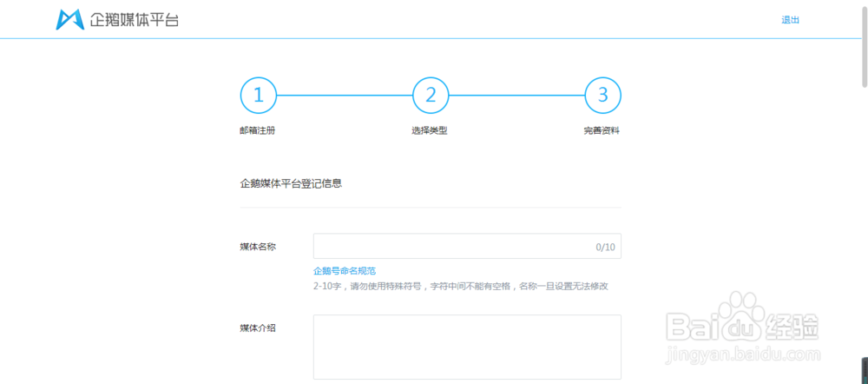The height and width of the screenshot is (384, 868).
Task: Focus the 媒体介绍 text area
Action: (467, 347)
